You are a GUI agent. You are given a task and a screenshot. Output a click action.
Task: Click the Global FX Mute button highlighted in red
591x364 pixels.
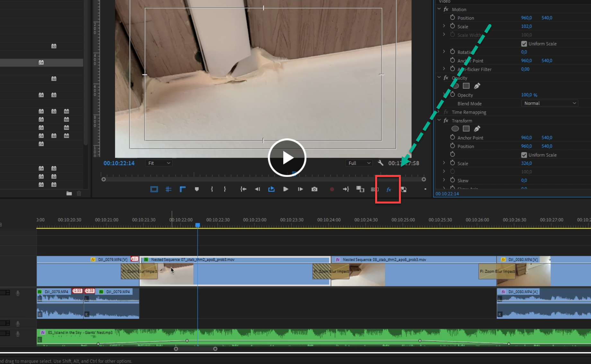[388, 189]
